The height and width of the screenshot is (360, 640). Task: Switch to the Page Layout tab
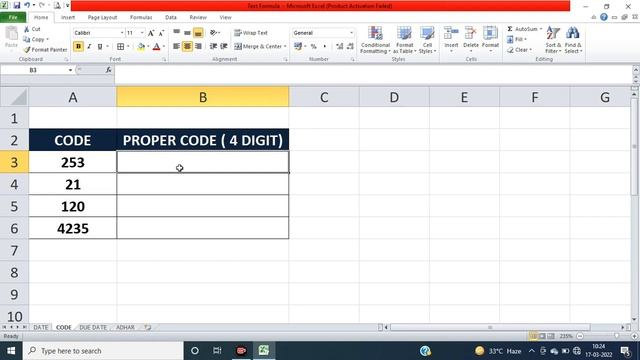tap(102, 18)
